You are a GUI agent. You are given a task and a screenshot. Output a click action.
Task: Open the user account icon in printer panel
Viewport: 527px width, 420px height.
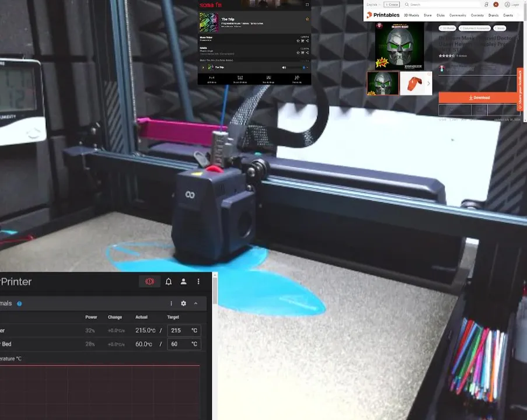(x=183, y=282)
